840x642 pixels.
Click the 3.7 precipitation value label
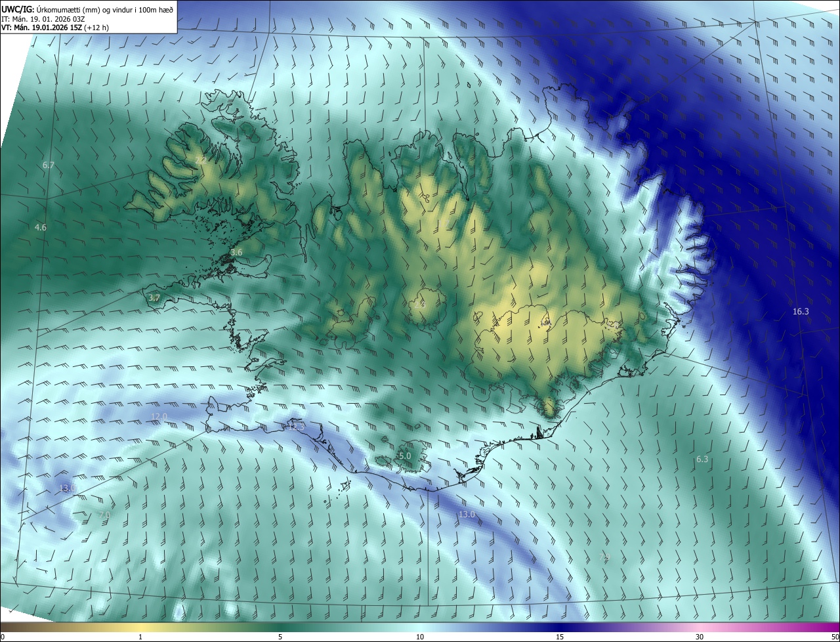(x=154, y=297)
